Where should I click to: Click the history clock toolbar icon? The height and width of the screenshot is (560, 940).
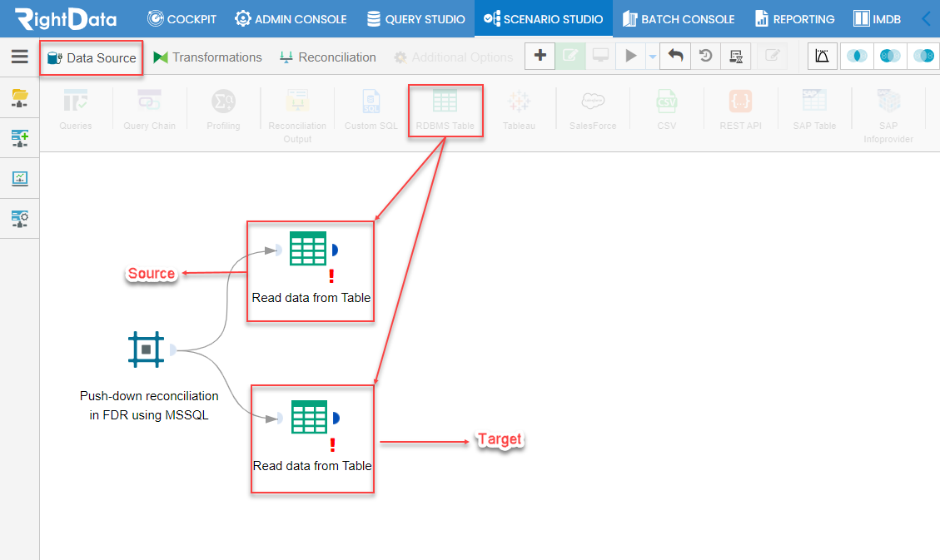tap(705, 56)
